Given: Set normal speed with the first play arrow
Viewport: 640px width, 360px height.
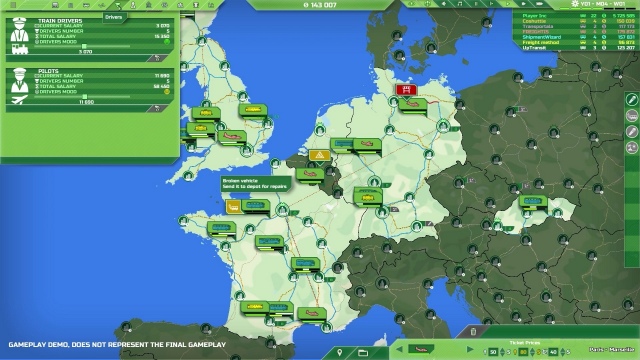Looking at the screenshot, I should coord(492,4).
